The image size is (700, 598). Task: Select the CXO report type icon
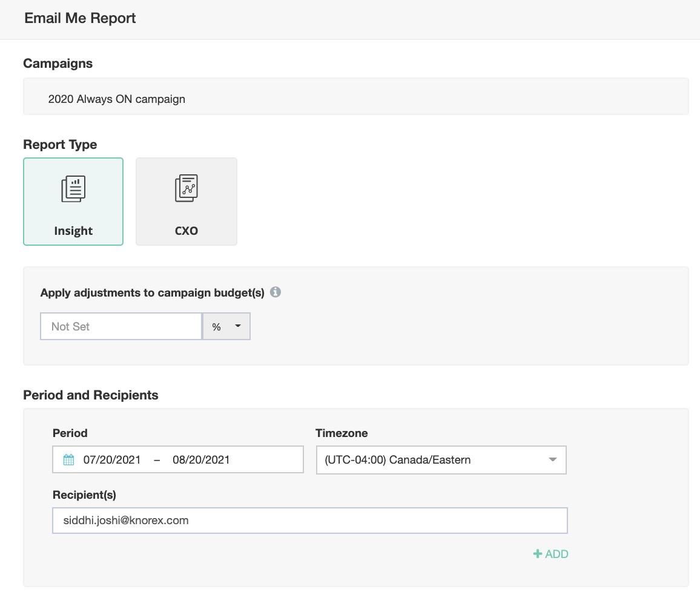click(186, 189)
